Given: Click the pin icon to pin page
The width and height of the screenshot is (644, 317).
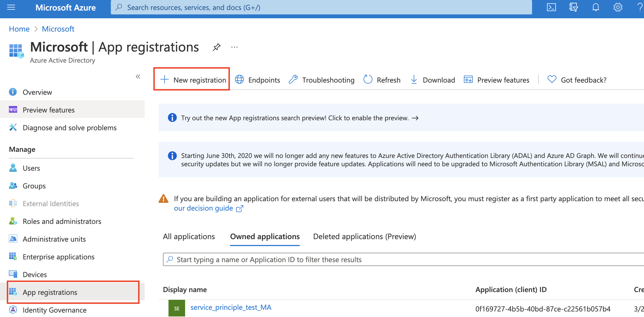Looking at the screenshot, I should point(216,47).
